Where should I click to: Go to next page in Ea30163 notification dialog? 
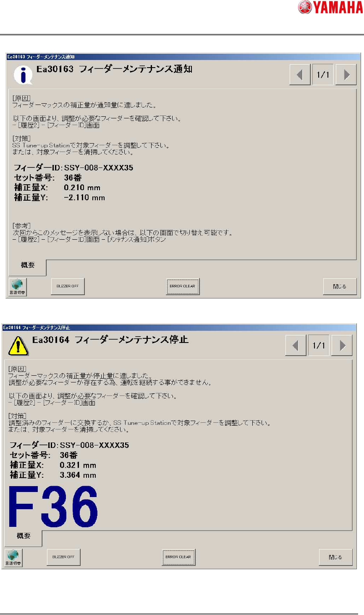pos(346,75)
